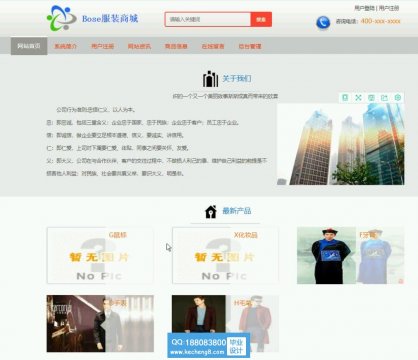Viewport: 418px width, 360px height.
Task: Click the 最新产品 section heading
Action: click(237, 211)
